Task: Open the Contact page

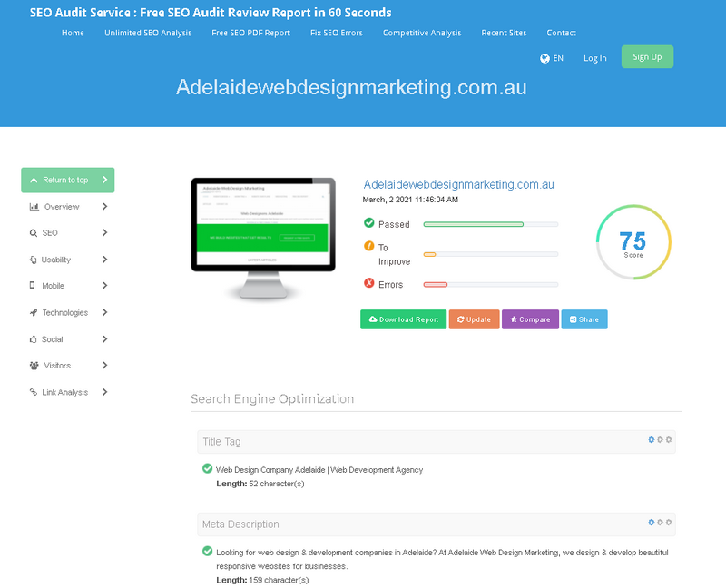Action: (561, 33)
